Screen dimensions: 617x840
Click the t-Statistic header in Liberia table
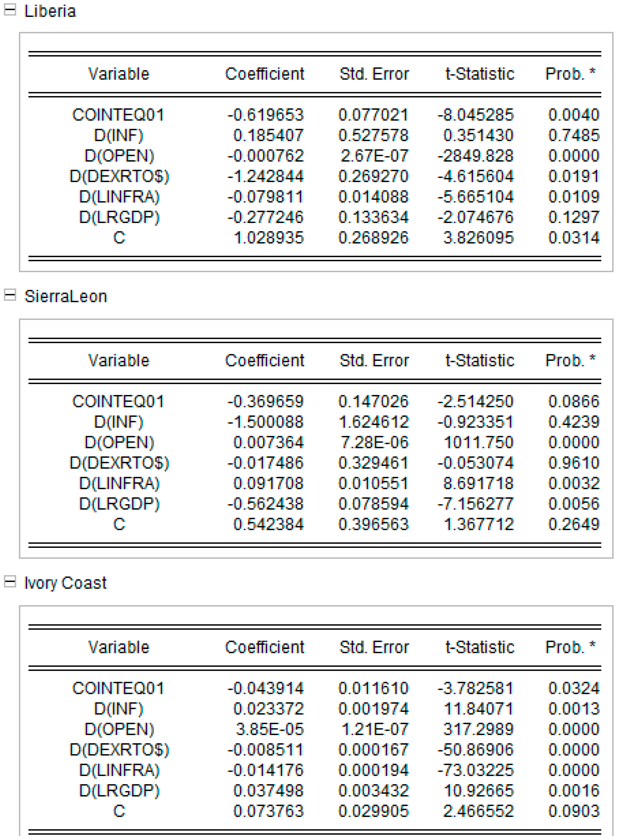coord(480,74)
